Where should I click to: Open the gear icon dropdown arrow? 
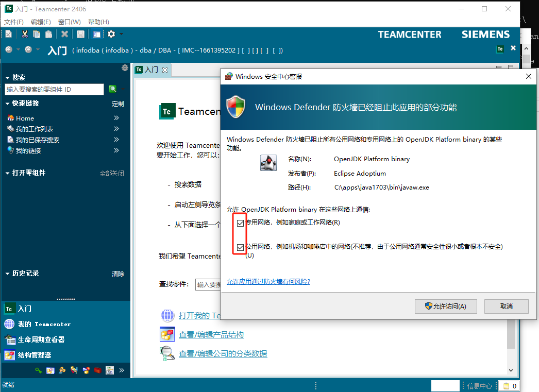click(121, 34)
